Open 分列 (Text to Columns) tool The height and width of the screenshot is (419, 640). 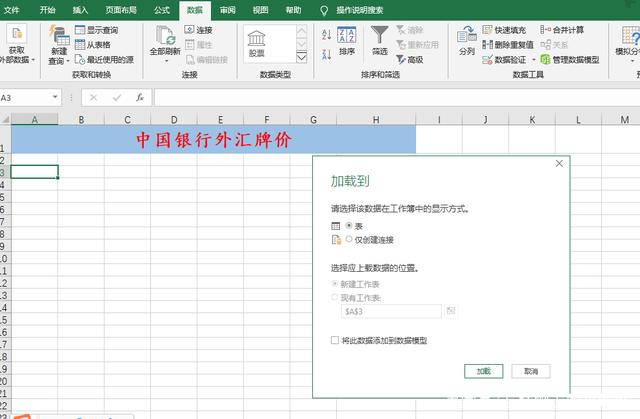(466, 38)
